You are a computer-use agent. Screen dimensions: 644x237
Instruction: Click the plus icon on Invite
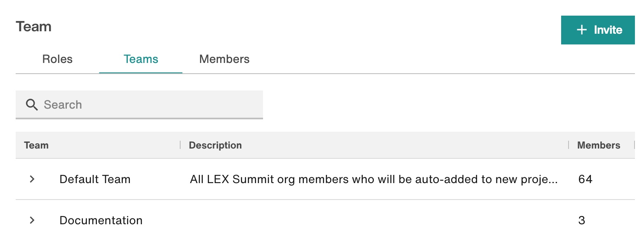581,30
